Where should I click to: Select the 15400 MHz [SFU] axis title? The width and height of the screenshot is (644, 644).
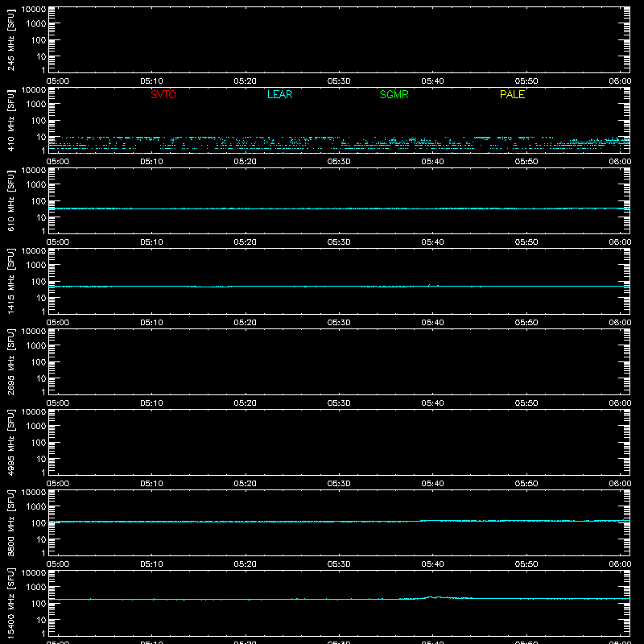point(10,603)
